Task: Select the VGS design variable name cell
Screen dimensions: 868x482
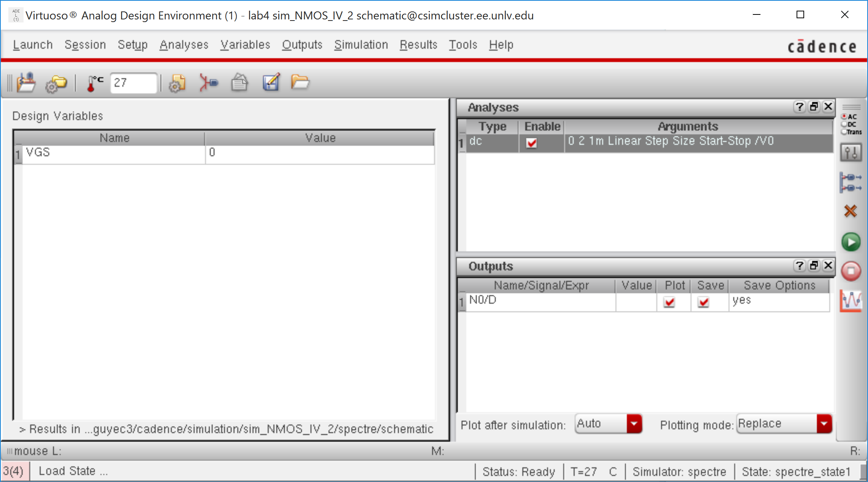Action: [114, 154]
